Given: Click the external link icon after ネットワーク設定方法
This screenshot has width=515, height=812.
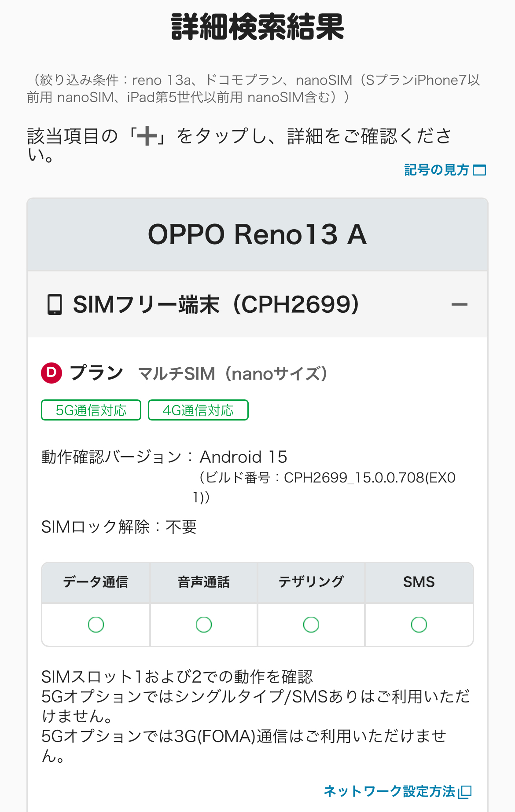Looking at the screenshot, I should [465, 792].
